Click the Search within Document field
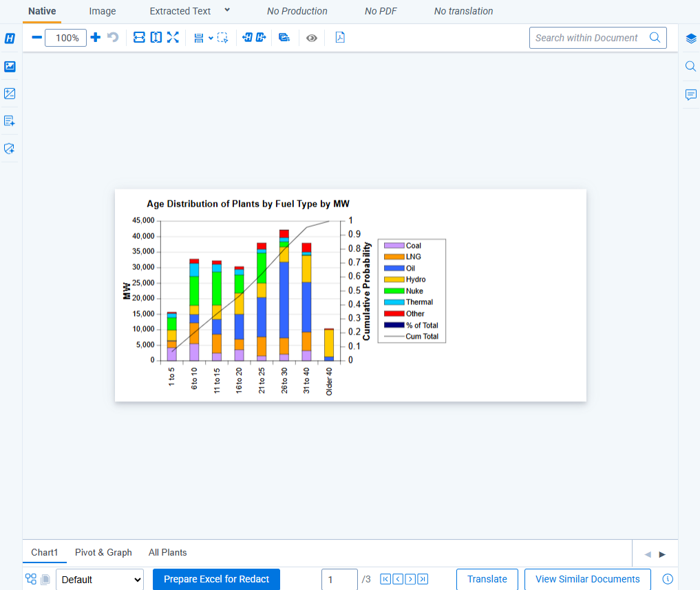This screenshot has height=590, width=700. coord(589,38)
